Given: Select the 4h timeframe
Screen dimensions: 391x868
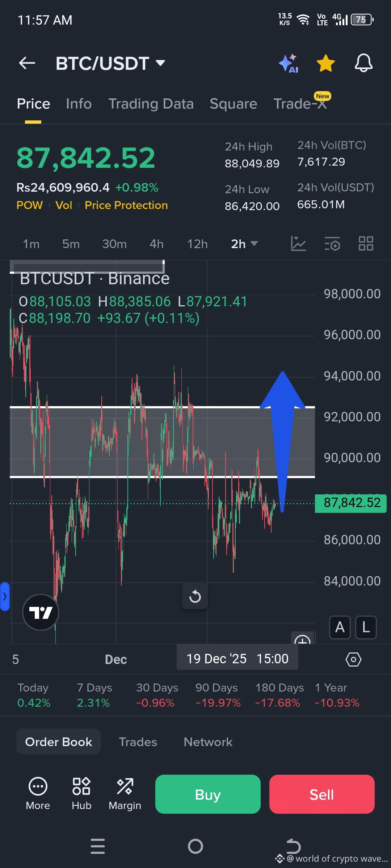Looking at the screenshot, I should (156, 244).
